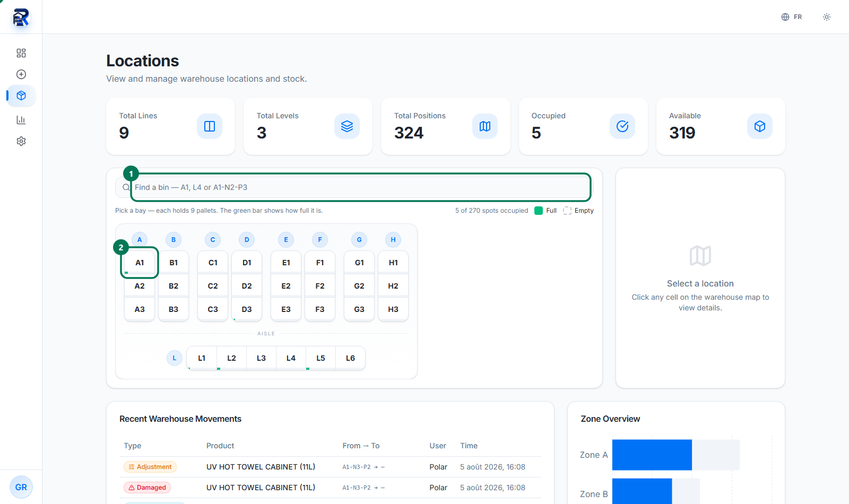Toggle the light/dark theme sun icon
The width and height of the screenshot is (849, 504).
(x=827, y=17)
